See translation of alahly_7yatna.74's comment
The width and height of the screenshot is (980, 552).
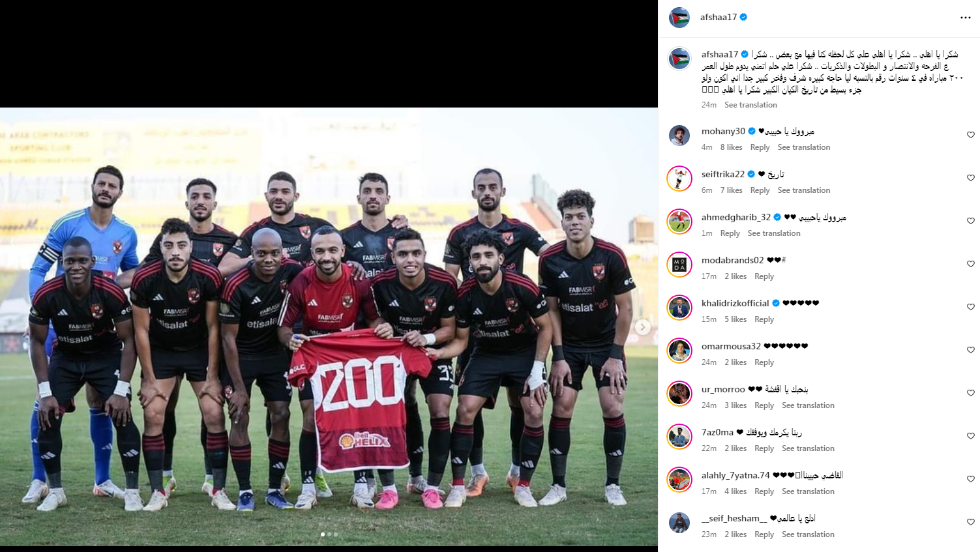[808, 491]
